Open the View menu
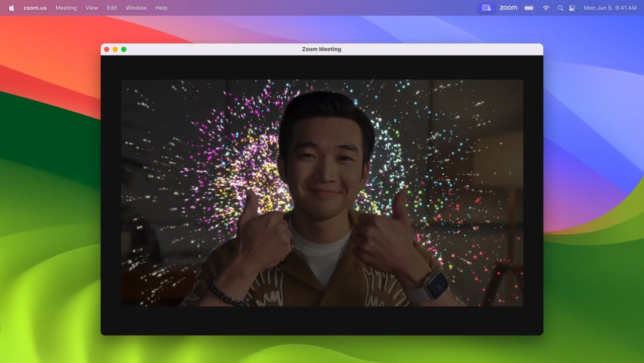 pyautogui.click(x=92, y=8)
